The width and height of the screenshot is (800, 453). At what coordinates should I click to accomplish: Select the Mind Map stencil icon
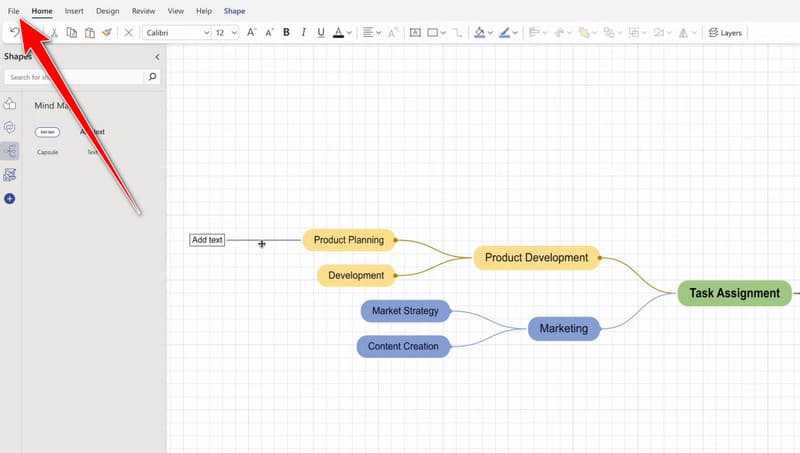tap(10, 150)
